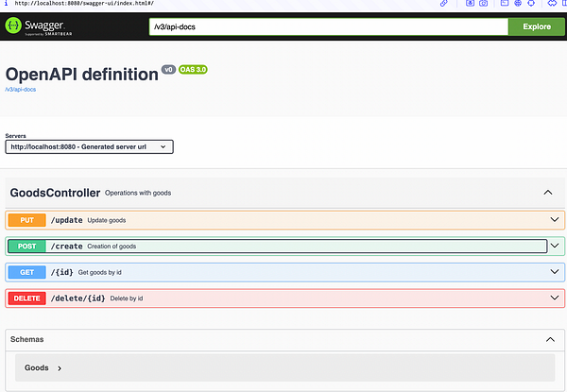Expand the Goods schema model
Image resolution: width=567 pixels, height=392 pixels.
(x=60, y=367)
